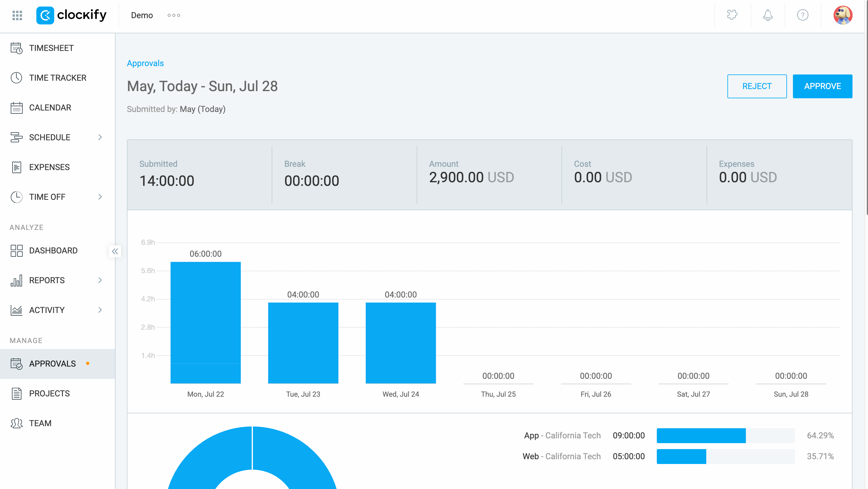This screenshot has height=489, width=868.
Task: Click the Wed, Jul 24 chart bar
Action: tap(401, 343)
